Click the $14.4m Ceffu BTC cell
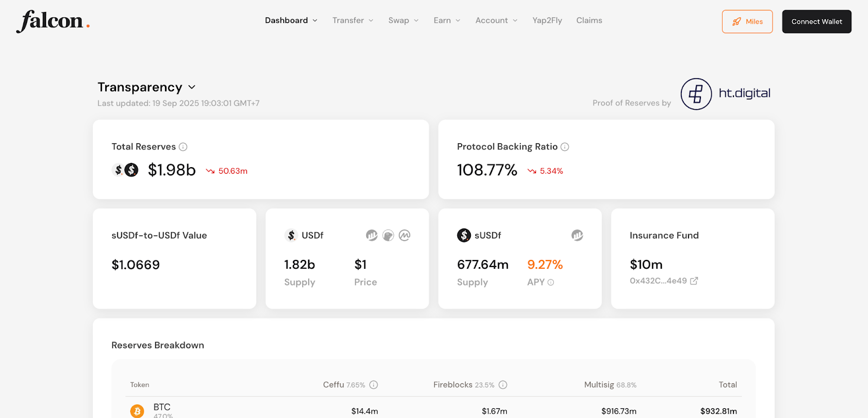The height and width of the screenshot is (418, 868). click(365, 411)
